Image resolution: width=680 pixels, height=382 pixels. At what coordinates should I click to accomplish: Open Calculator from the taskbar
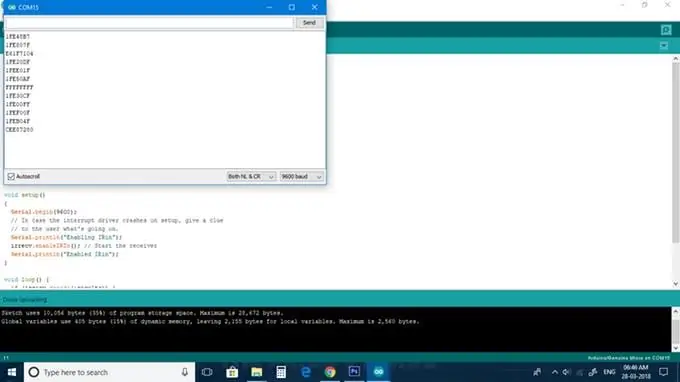[281, 372]
